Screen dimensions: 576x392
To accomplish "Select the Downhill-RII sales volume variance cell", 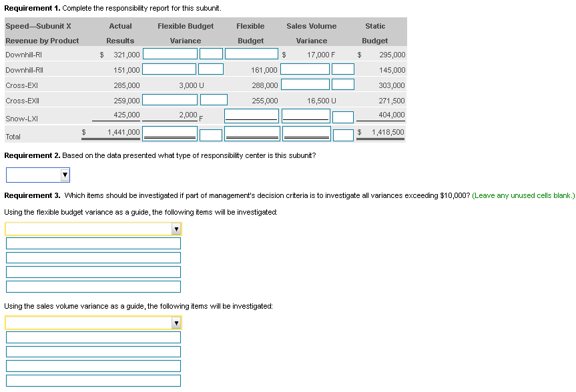I will [305, 69].
